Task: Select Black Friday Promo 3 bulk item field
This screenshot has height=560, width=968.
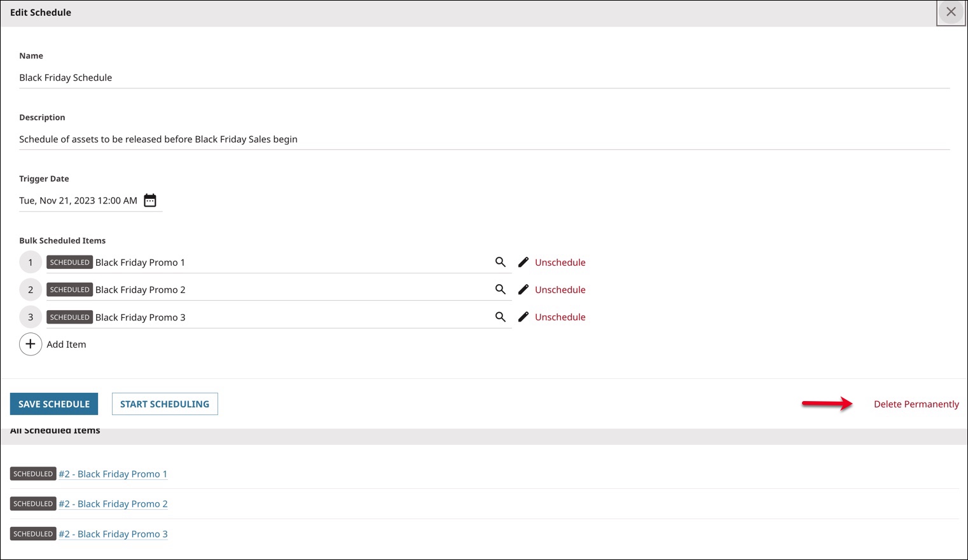Action: pos(279,317)
